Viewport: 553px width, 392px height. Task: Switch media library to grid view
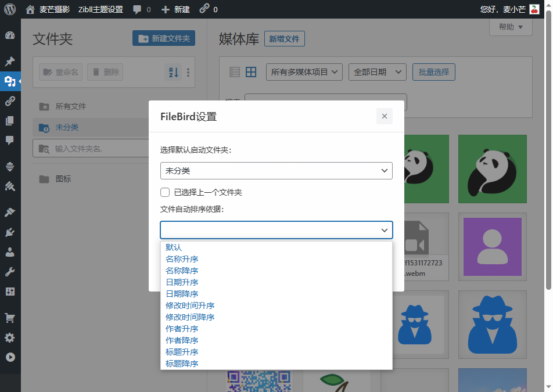pos(251,72)
